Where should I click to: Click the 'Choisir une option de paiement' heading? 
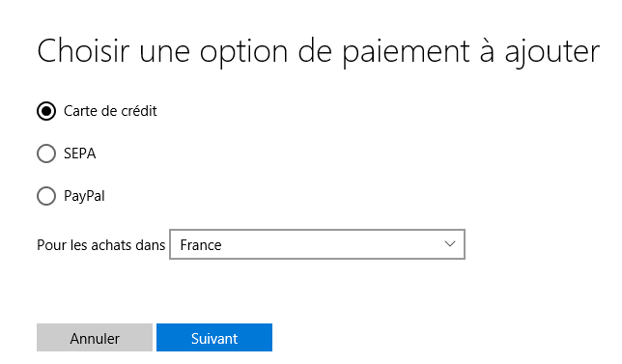(x=254, y=52)
